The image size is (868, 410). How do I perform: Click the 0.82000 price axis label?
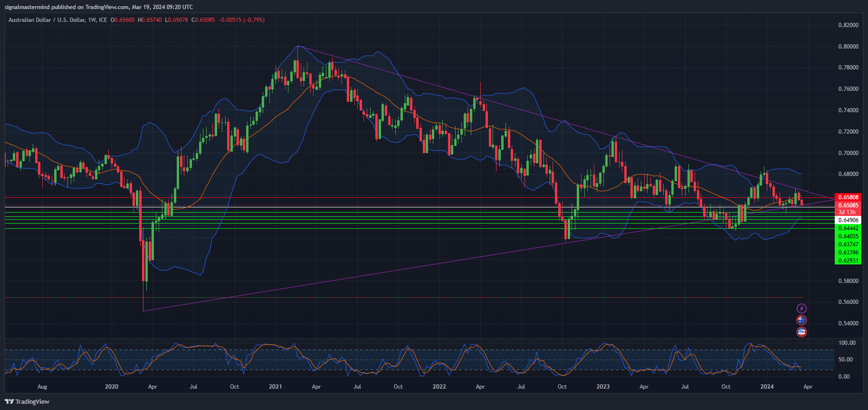[848, 25]
